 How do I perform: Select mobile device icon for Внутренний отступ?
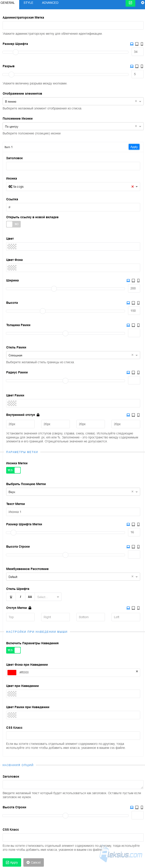click(138, 415)
